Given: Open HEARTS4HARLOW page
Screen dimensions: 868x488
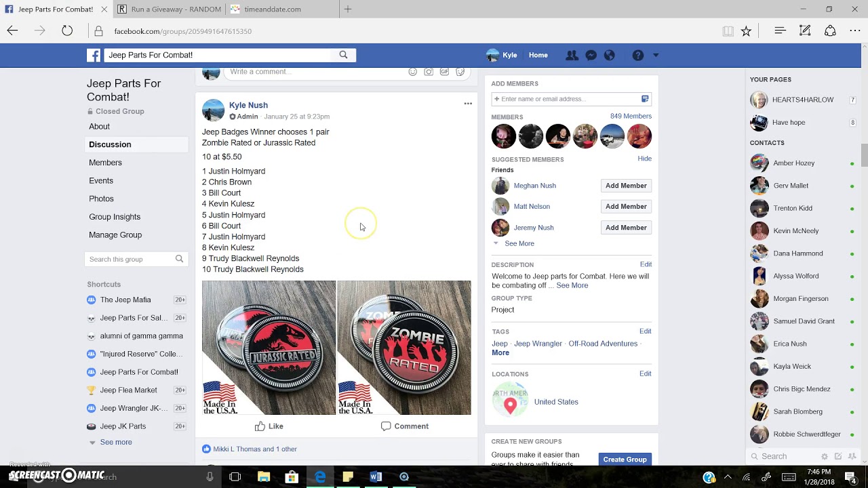Looking at the screenshot, I should tap(803, 100).
